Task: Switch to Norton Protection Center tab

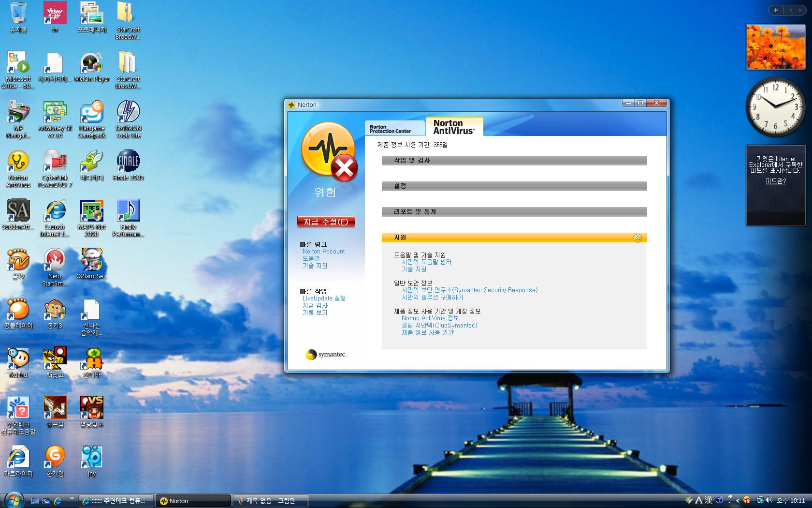Action: pos(394,128)
